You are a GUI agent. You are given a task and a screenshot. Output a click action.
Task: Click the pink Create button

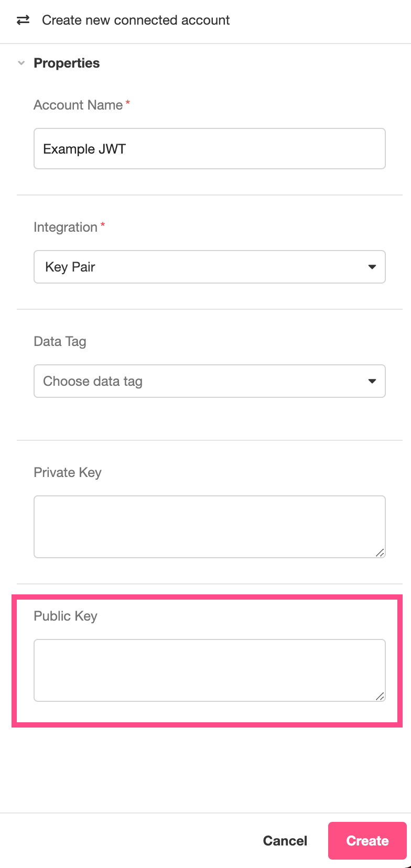(367, 841)
